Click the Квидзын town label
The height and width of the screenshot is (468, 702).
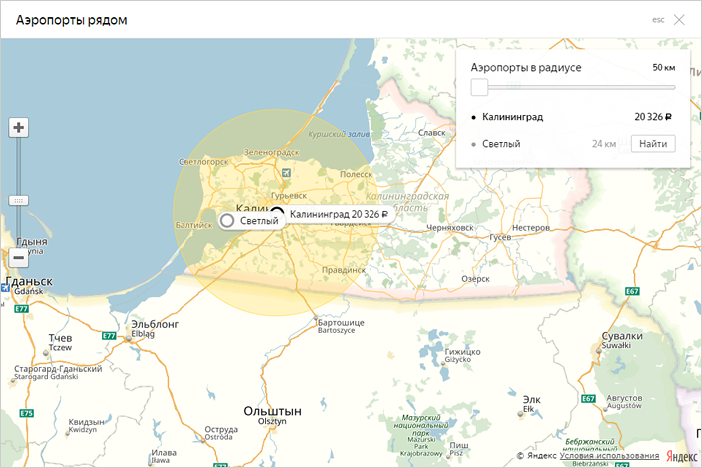click(x=86, y=422)
